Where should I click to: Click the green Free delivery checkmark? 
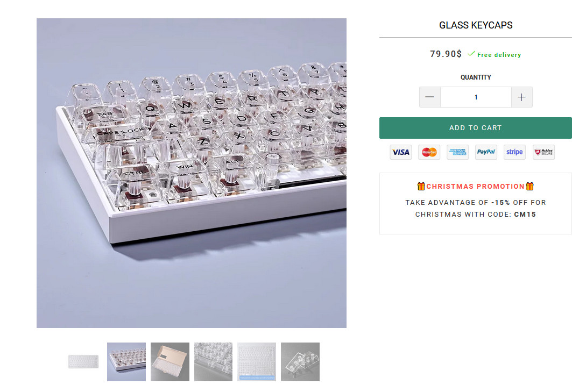[x=471, y=54]
